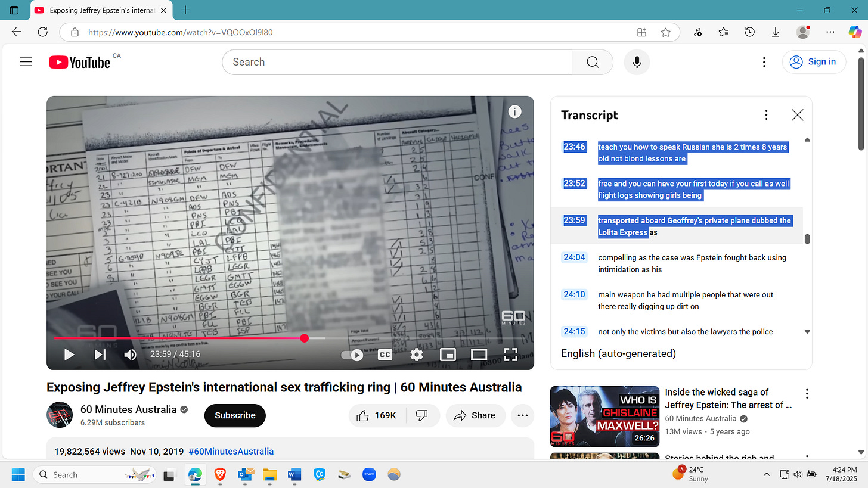Mute the video volume
868x488 pixels.
pos(130,355)
